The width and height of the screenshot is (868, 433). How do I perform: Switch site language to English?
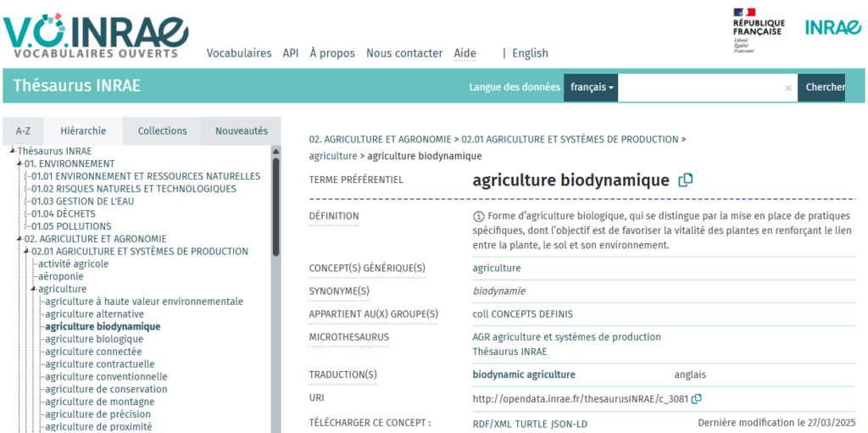[x=530, y=53]
